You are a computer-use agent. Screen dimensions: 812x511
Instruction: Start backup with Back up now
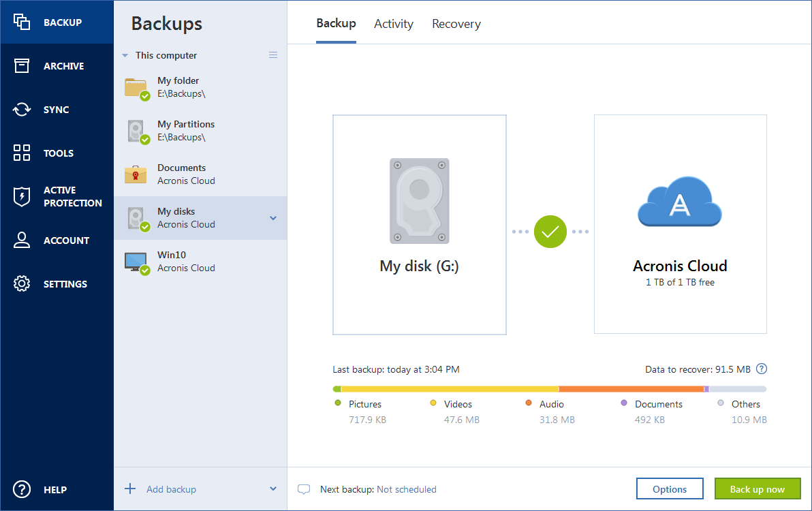tap(758, 489)
